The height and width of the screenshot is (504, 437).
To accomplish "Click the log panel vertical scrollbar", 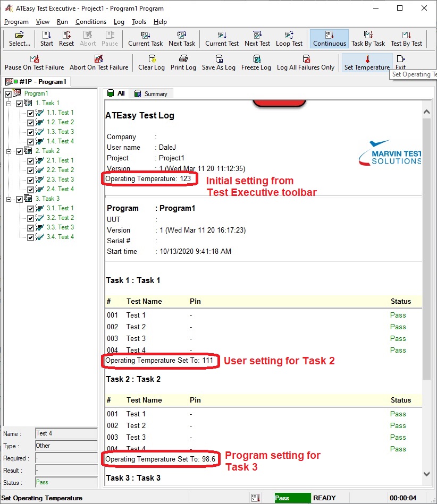I will [x=427, y=292].
